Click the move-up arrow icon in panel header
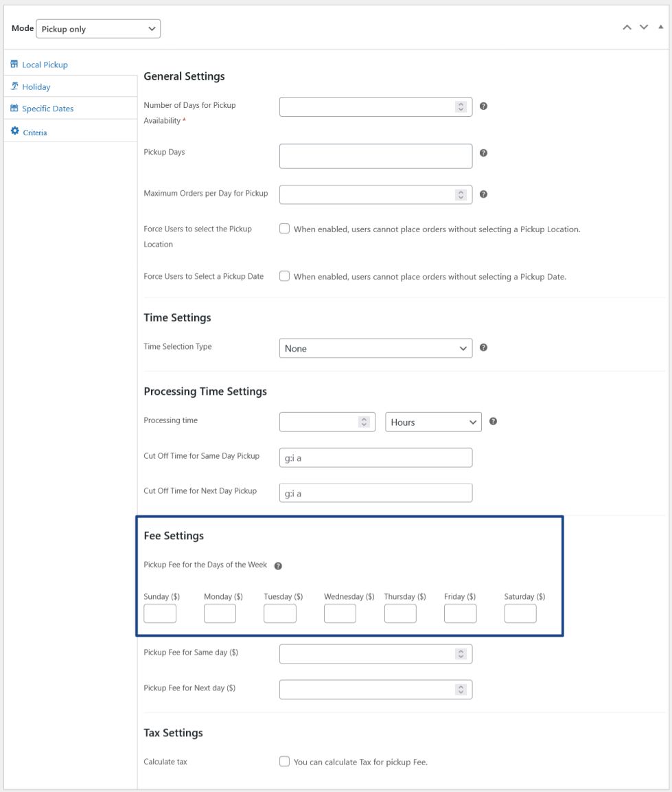The height and width of the screenshot is (792, 672). click(x=626, y=27)
